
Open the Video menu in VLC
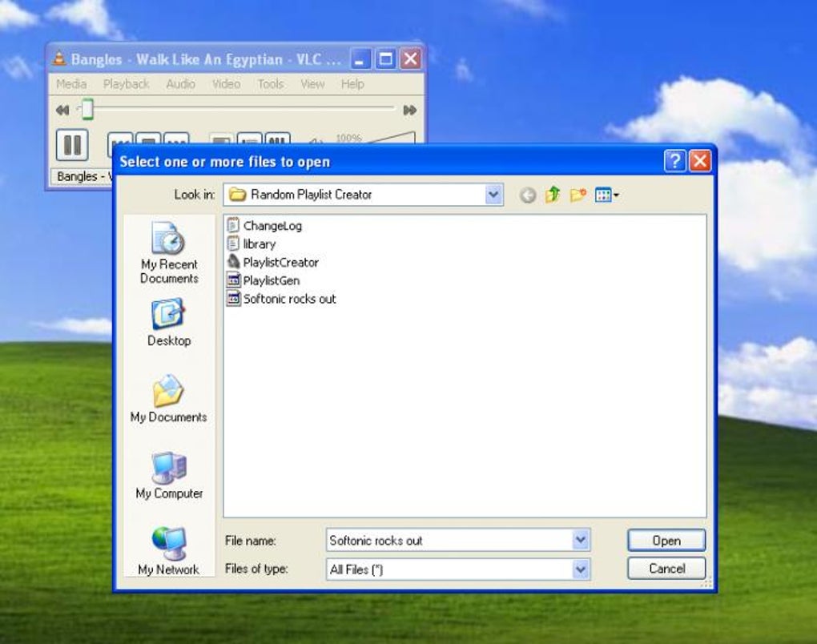[226, 84]
